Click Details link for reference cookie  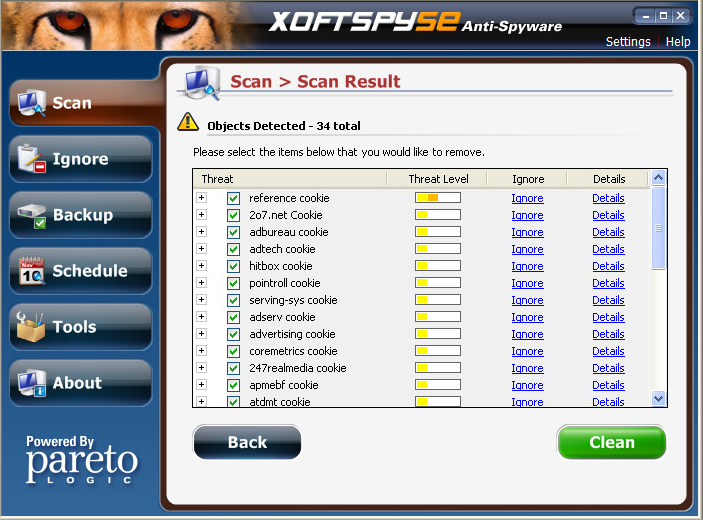[x=608, y=198]
